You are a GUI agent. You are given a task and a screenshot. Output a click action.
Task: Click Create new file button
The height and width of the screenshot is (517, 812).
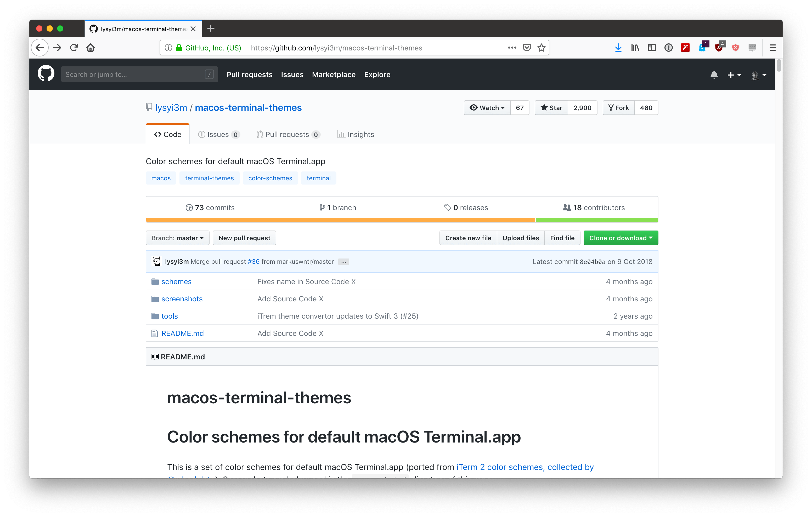[468, 238]
